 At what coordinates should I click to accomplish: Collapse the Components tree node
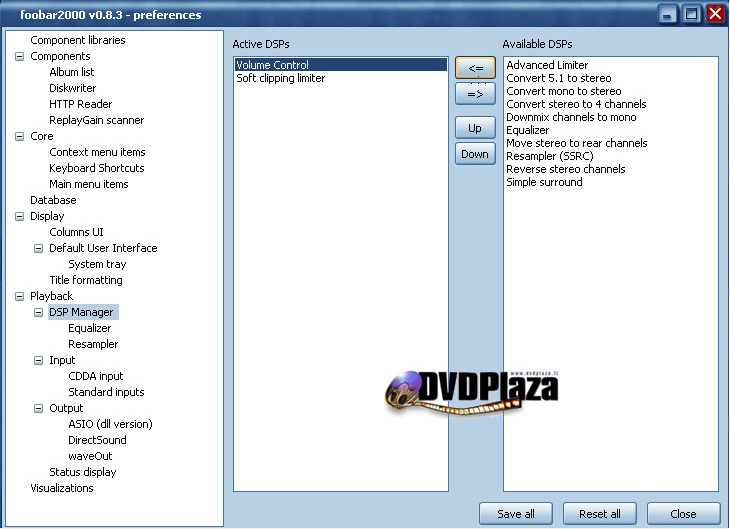click(x=20, y=56)
